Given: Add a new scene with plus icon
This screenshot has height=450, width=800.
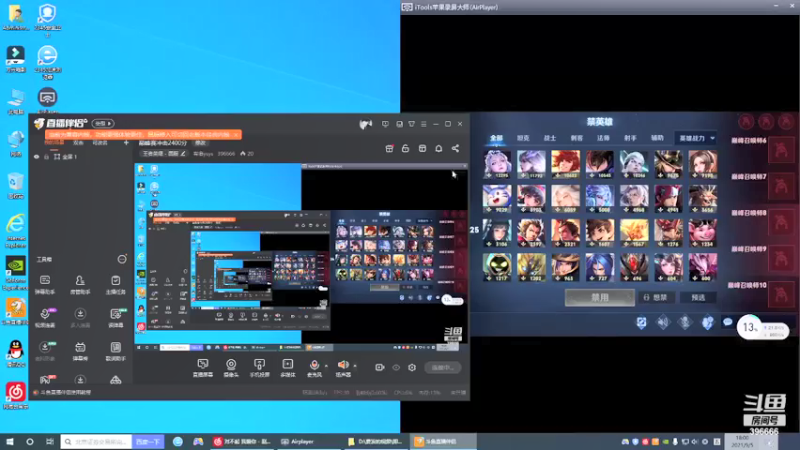Looking at the screenshot, I should click(126, 143).
